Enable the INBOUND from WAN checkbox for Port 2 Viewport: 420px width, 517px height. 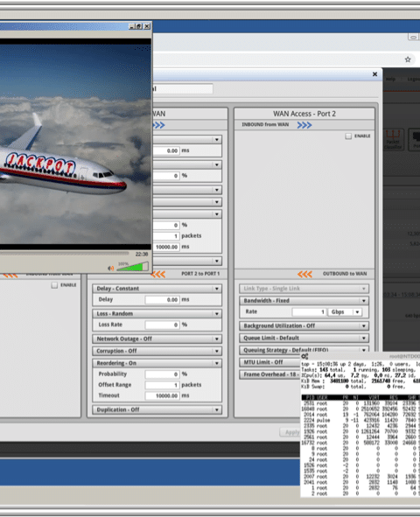tap(348, 136)
